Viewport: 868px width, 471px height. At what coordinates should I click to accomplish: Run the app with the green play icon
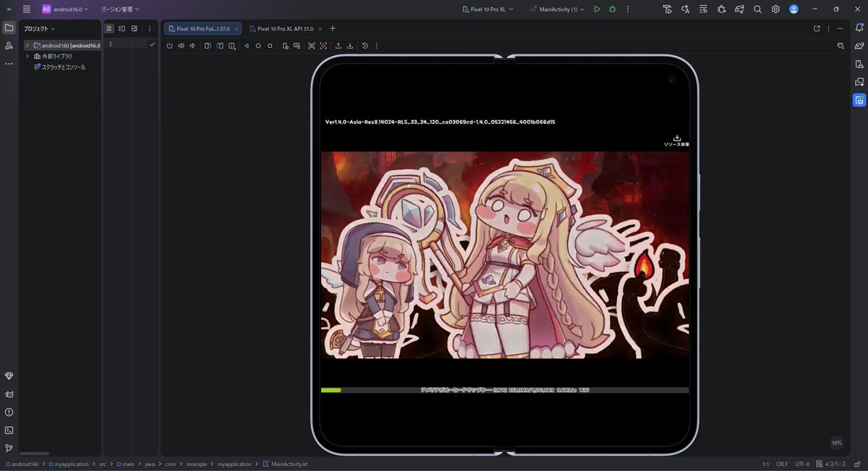pyautogui.click(x=597, y=9)
